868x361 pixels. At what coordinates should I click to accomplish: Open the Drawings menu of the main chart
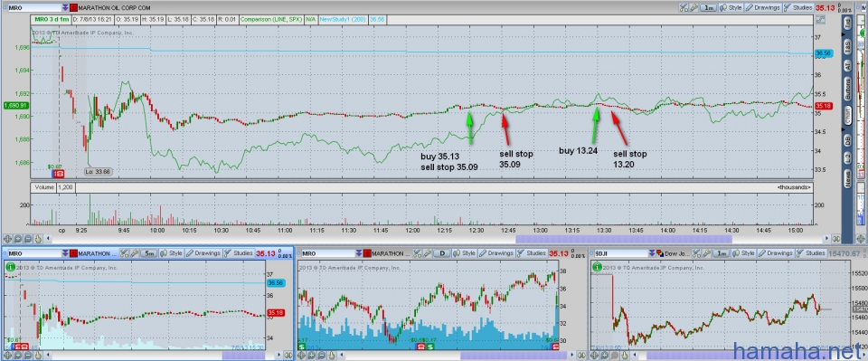tap(763, 8)
